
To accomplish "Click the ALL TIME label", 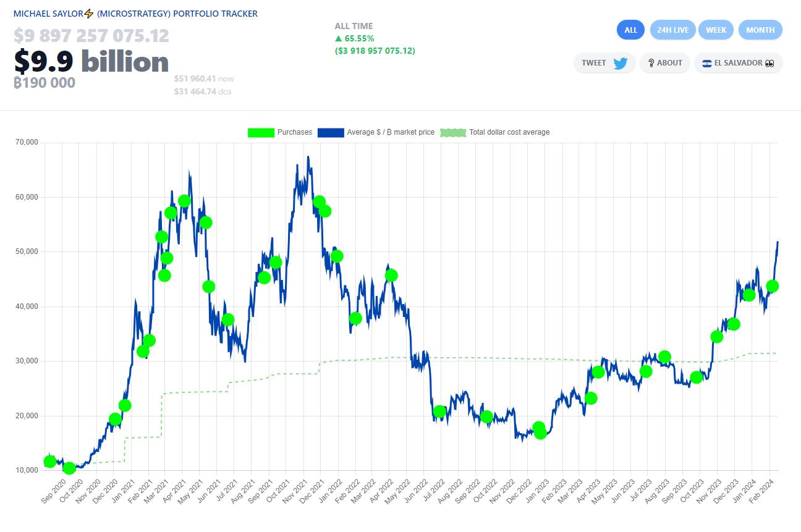I will pos(354,26).
